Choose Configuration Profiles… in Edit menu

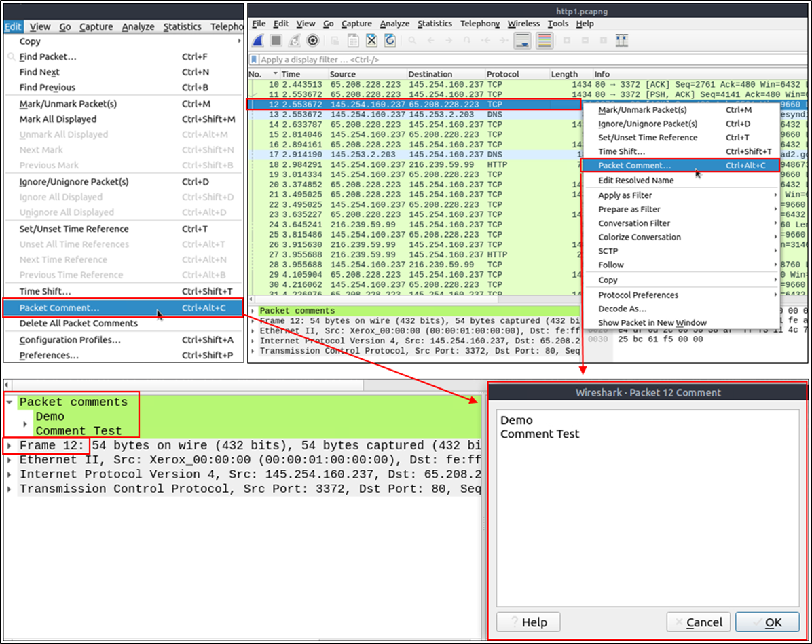pos(124,339)
